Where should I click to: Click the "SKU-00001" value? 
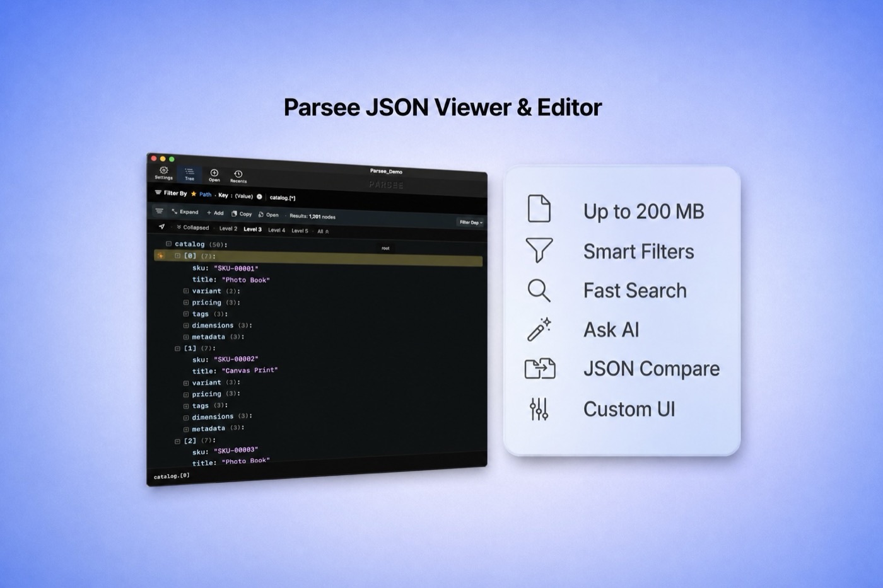[236, 268]
